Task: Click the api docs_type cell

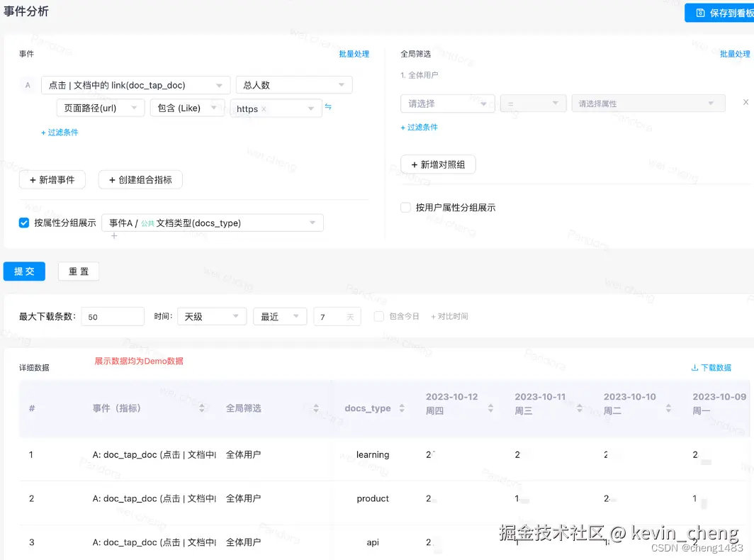Action: (373, 542)
